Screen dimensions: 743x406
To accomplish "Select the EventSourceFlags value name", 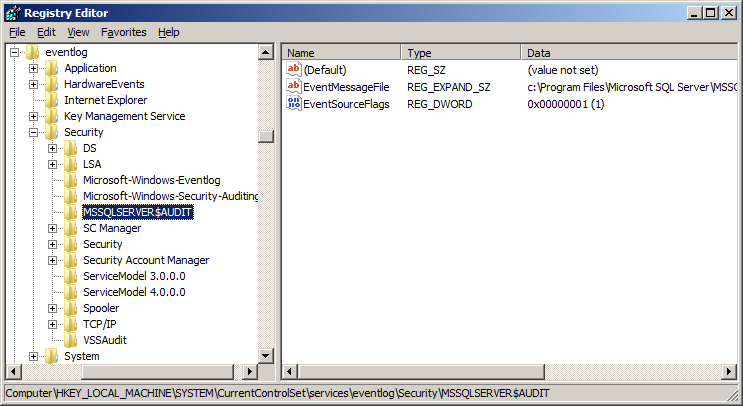I will pyautogui.click(x=346, y=104).
